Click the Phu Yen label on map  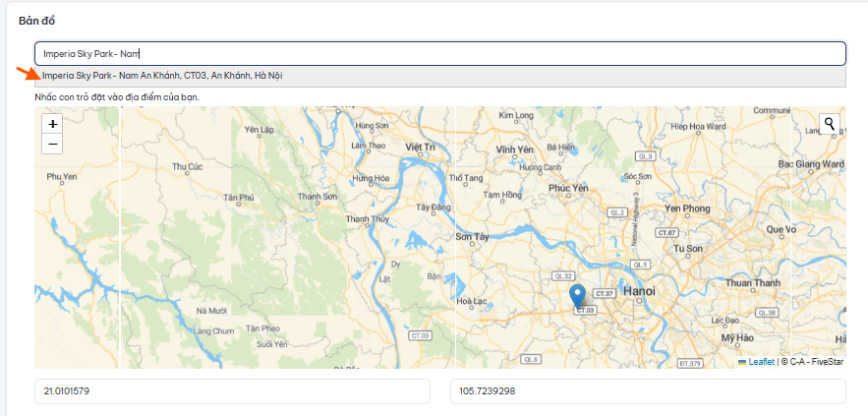(62, 177)
